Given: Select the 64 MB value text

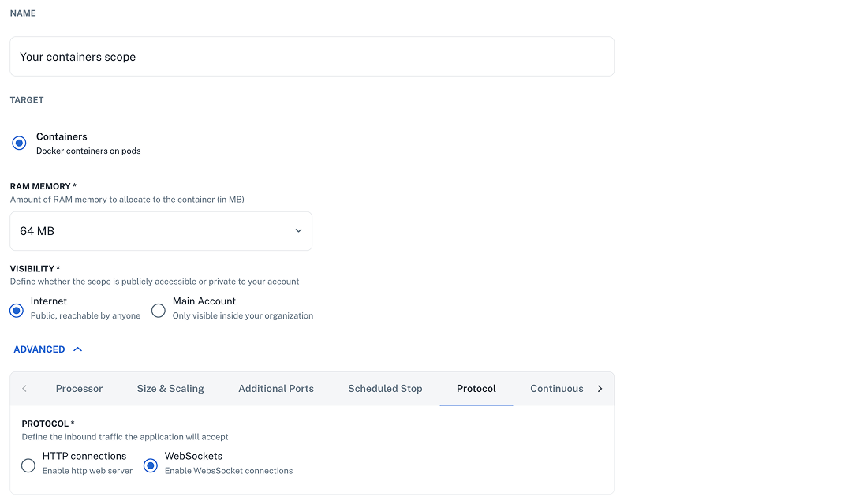Looking at the screenshot, I should point(35,230).
